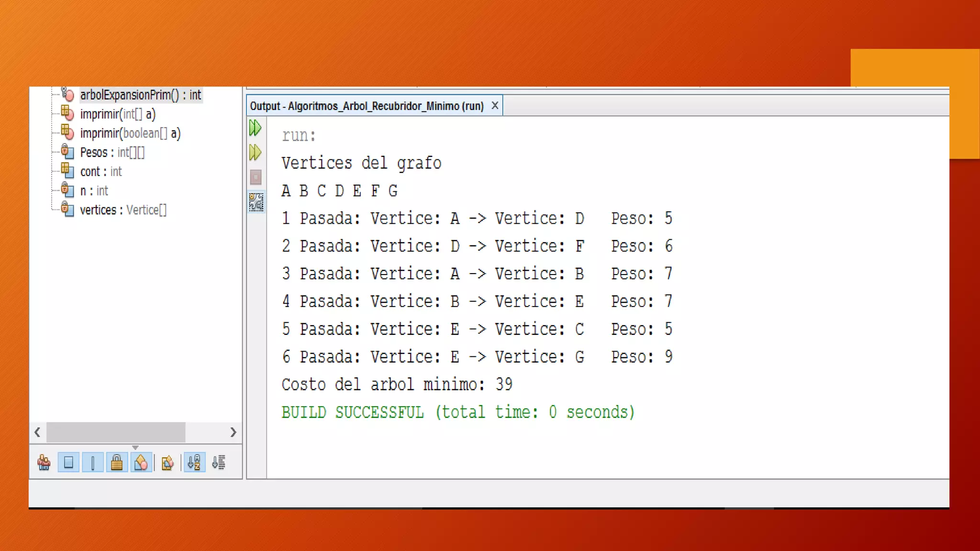Click the filter bar collapse triangle
The width and height of the screenshot is (980, 551).
135,448
